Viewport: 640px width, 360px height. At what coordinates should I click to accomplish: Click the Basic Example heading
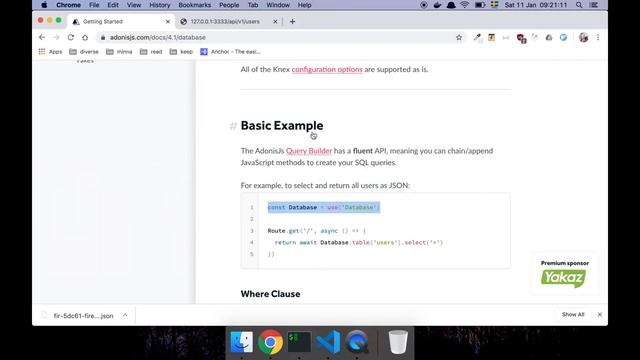tap(282, 126)
